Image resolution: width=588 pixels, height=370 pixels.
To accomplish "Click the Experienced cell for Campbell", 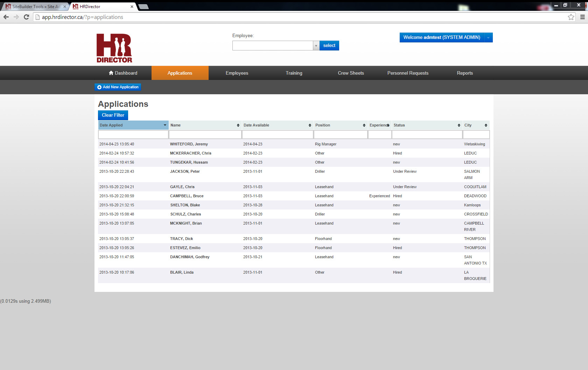I will point(379,196).
